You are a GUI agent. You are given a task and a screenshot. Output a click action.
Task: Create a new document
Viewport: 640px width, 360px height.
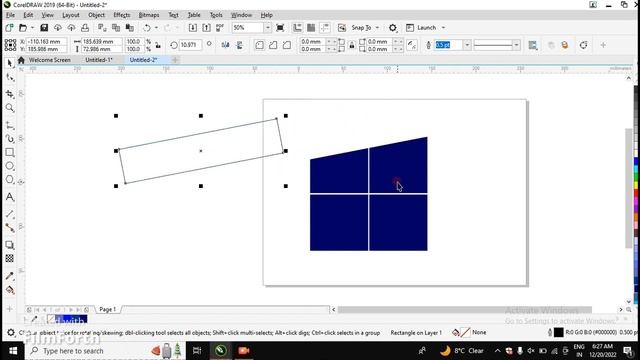pyautogui.click(x=9, y=28)
